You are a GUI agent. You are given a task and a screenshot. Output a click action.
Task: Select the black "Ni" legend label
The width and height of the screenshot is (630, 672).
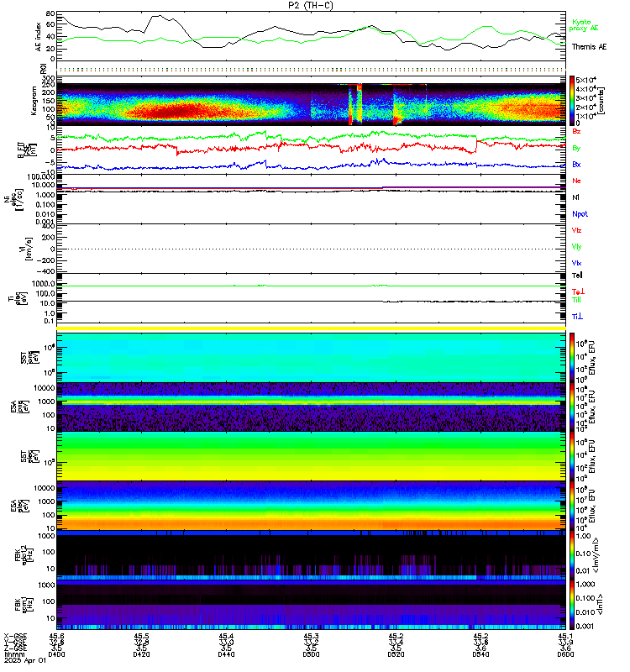pyautogui.click(x=575, y=197)
